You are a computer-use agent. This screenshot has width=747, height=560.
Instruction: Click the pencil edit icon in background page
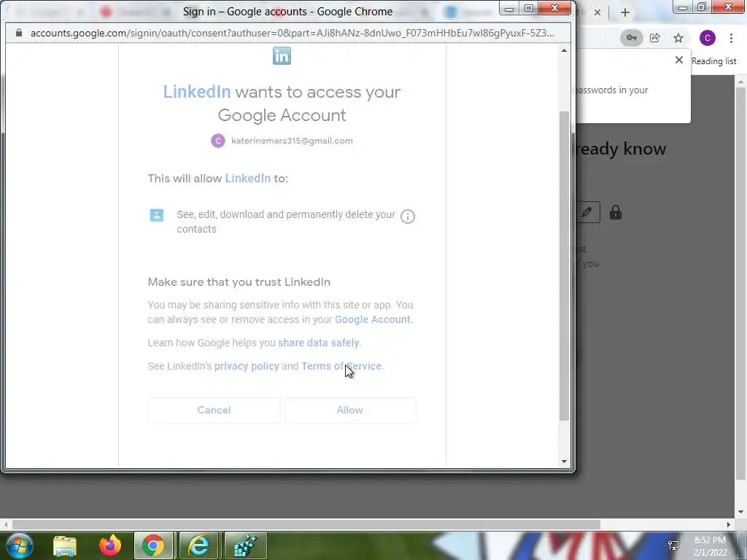(x=587, y=212)
